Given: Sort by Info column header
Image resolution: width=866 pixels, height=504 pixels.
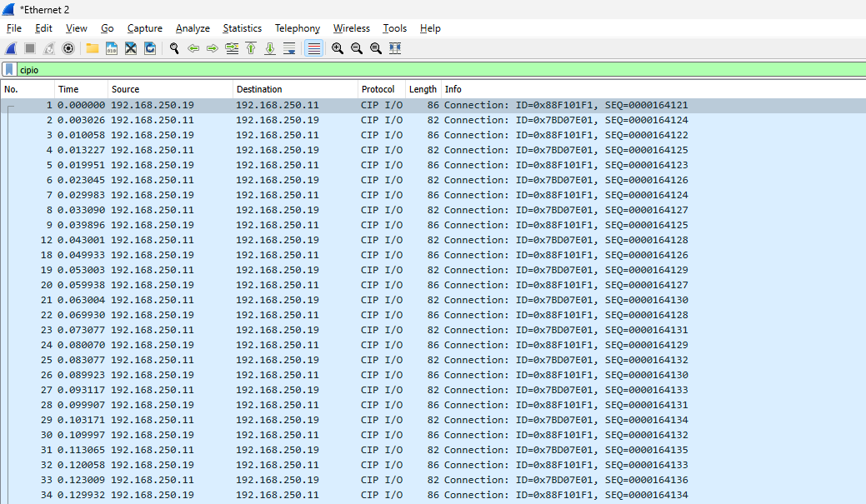Looking at the screenshot, I should 653,89.
